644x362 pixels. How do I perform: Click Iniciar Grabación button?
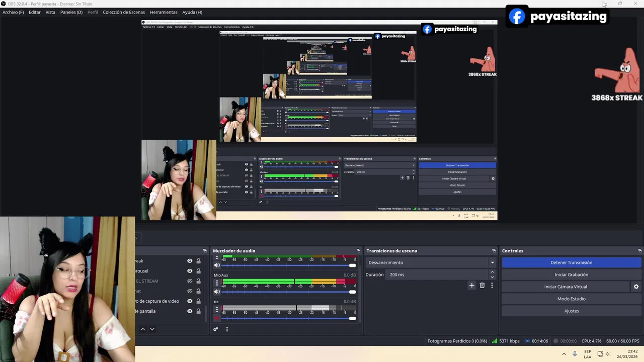(572, 275)
